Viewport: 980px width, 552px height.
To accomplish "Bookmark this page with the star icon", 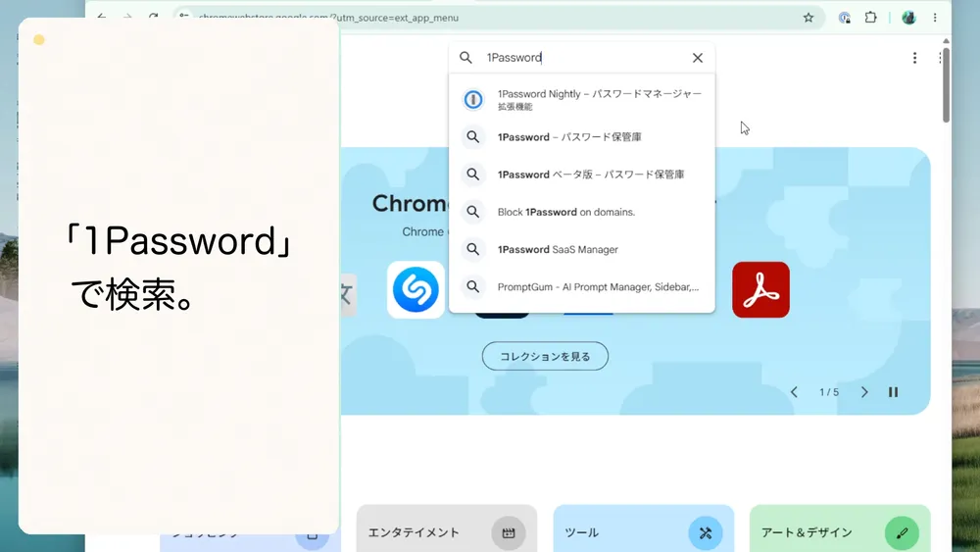I will click(808, 18).
